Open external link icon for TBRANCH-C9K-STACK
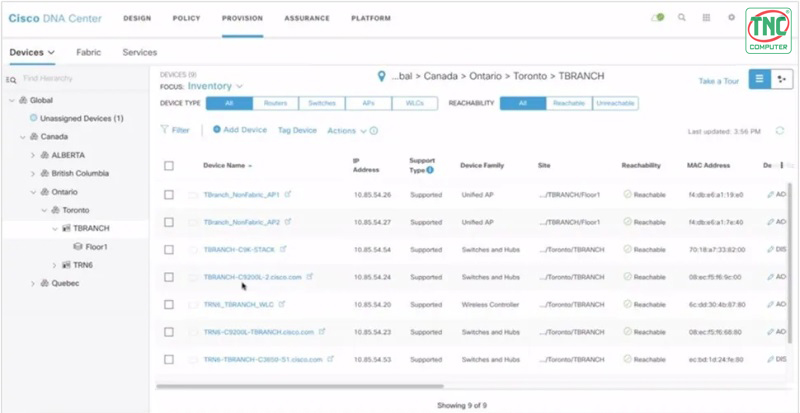This screenshot has width=800, height=413. pos(283,250)
